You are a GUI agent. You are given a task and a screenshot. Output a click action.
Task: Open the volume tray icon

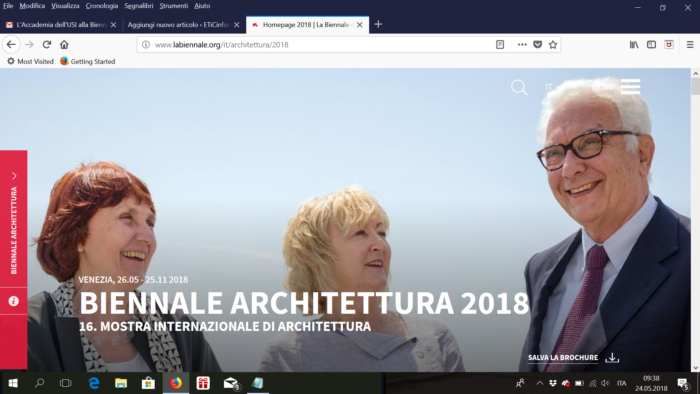(x=605, y=383)
